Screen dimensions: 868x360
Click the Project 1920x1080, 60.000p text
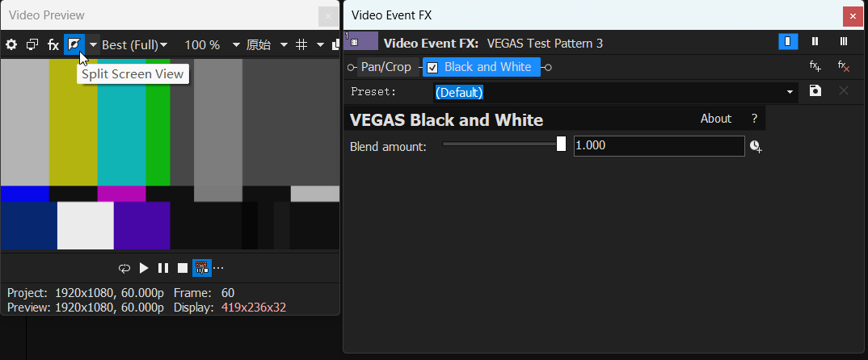(85, 293)
